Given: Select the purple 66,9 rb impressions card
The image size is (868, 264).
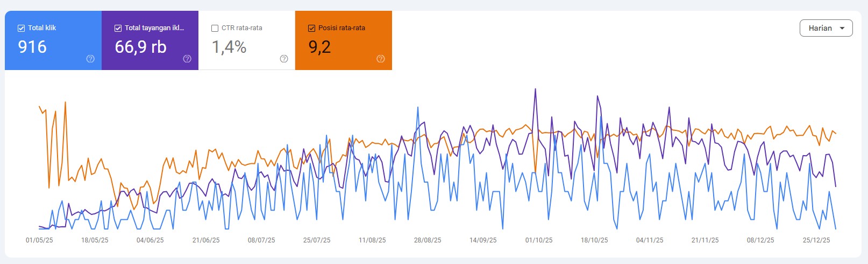Looking at the screenshot, I should click(150, 40).
